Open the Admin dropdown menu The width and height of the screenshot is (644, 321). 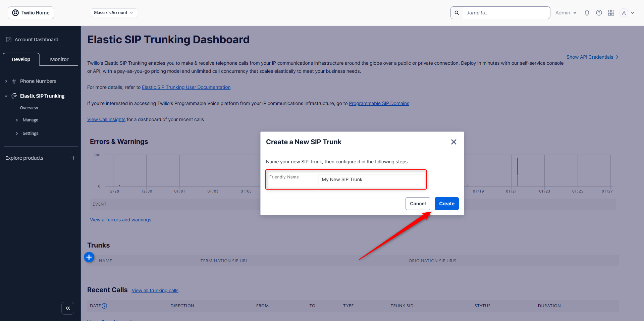(566, 13)
